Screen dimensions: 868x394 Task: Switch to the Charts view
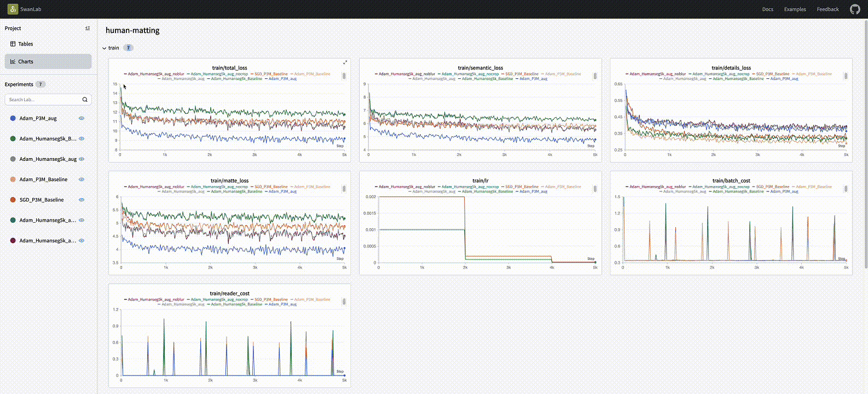[x=48, y=61]
